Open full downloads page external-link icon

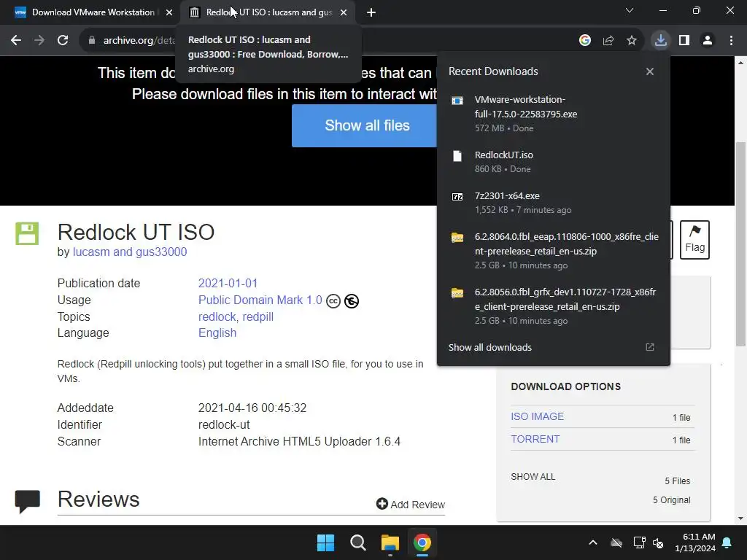pyautogui.click(x=650, y=347)
